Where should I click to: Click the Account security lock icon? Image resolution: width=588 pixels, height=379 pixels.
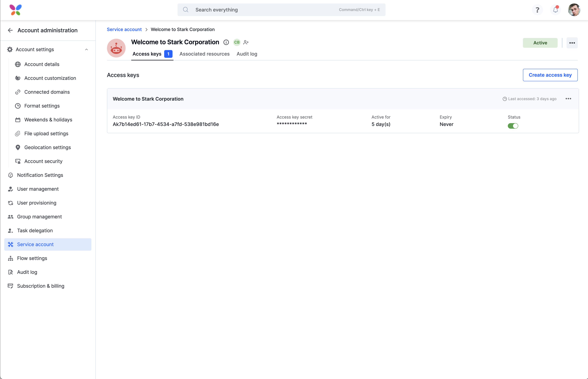(x=18, y=161)
